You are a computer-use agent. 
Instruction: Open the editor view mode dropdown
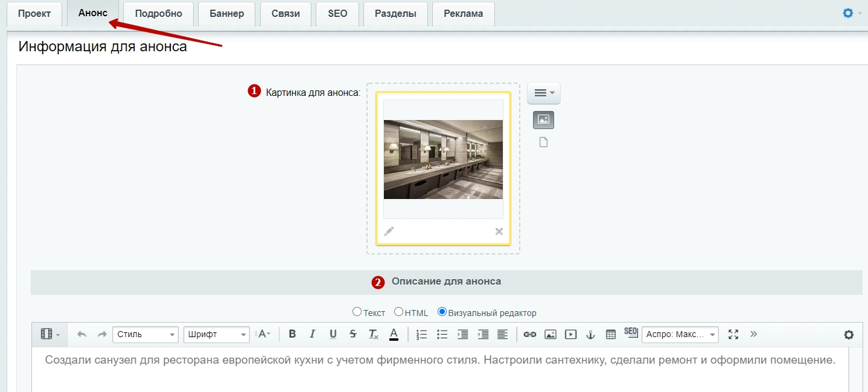click(50, 334)
